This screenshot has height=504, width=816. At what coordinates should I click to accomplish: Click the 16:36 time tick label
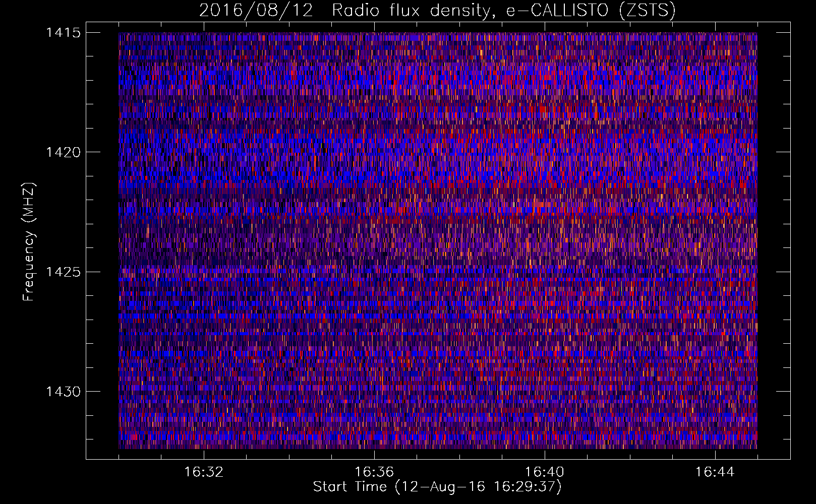tap(374, 472)
